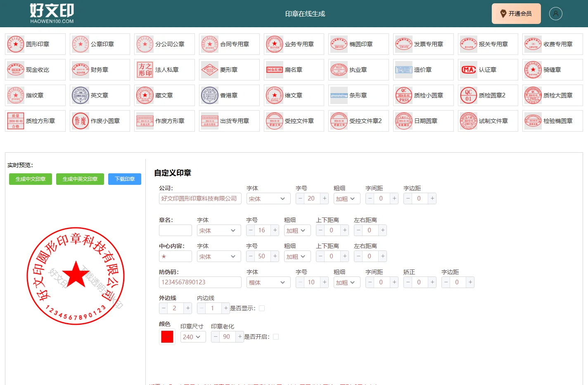The height and width of the screenshot is (385, 588).
Task: Increase 防伪码 字间距 with plus button
Action: 394,282
